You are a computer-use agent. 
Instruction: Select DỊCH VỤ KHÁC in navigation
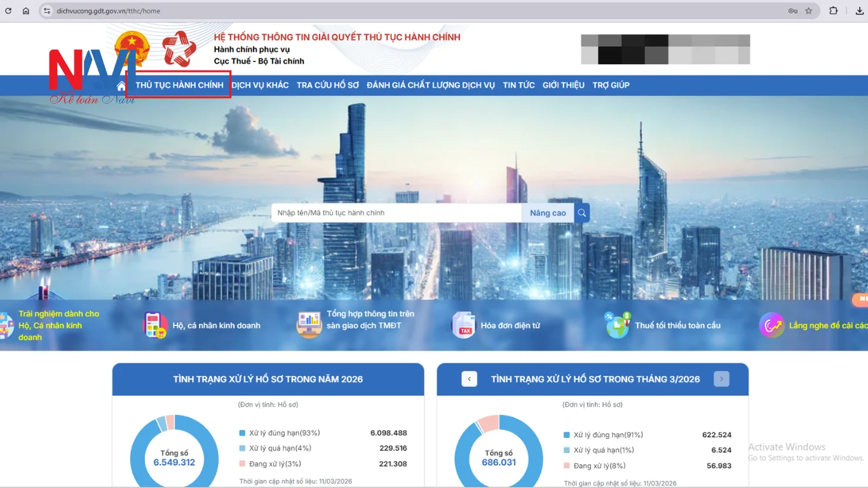[x=260, y=85]
